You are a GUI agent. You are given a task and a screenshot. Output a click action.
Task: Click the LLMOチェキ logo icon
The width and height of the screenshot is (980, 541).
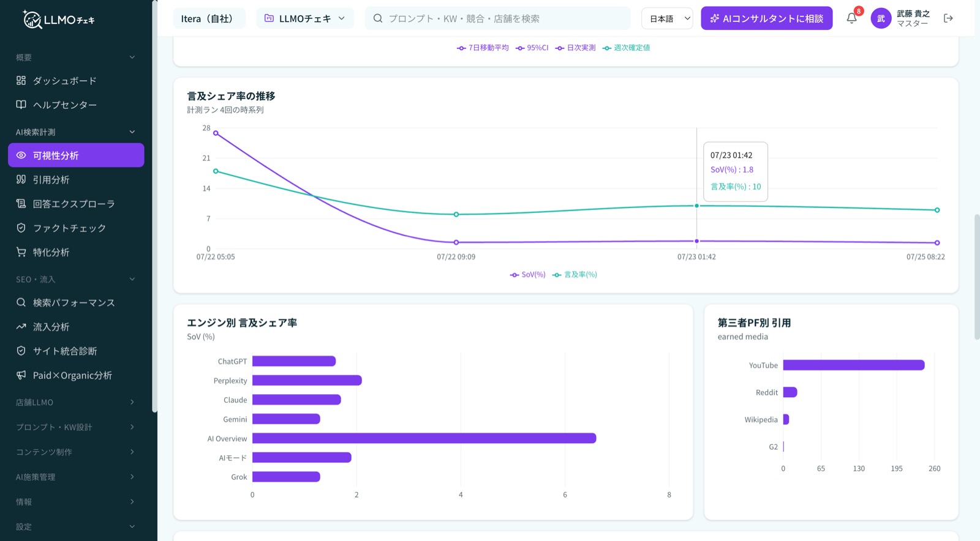coord(32,20)
